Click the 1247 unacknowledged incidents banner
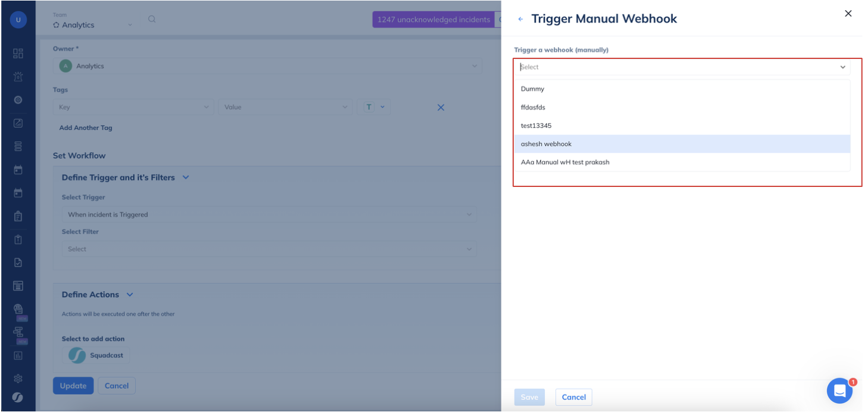 click(433, 20)
